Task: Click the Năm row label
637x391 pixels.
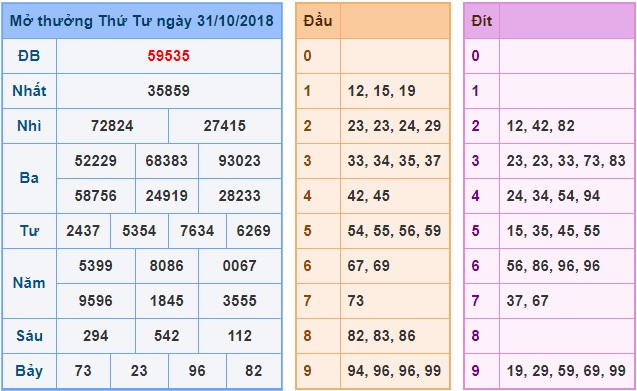Action: [x=29, y=283]
